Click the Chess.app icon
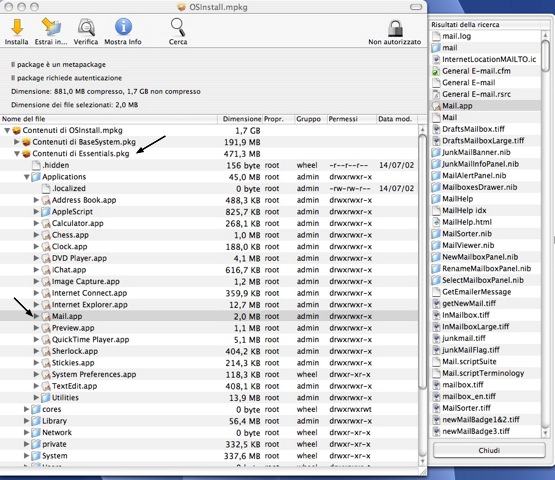The height and width of the screenshot is (480, 555). tap(46, 235)
